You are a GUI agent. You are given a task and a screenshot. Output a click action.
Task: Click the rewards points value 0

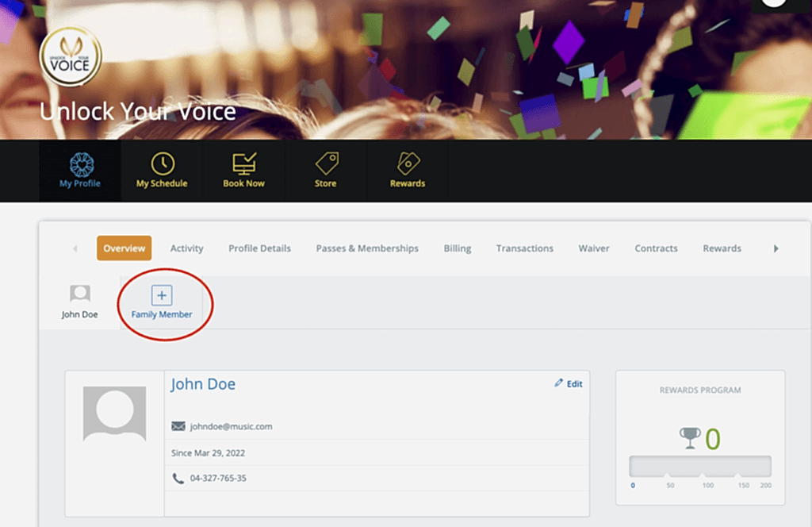tap(713, 439)
